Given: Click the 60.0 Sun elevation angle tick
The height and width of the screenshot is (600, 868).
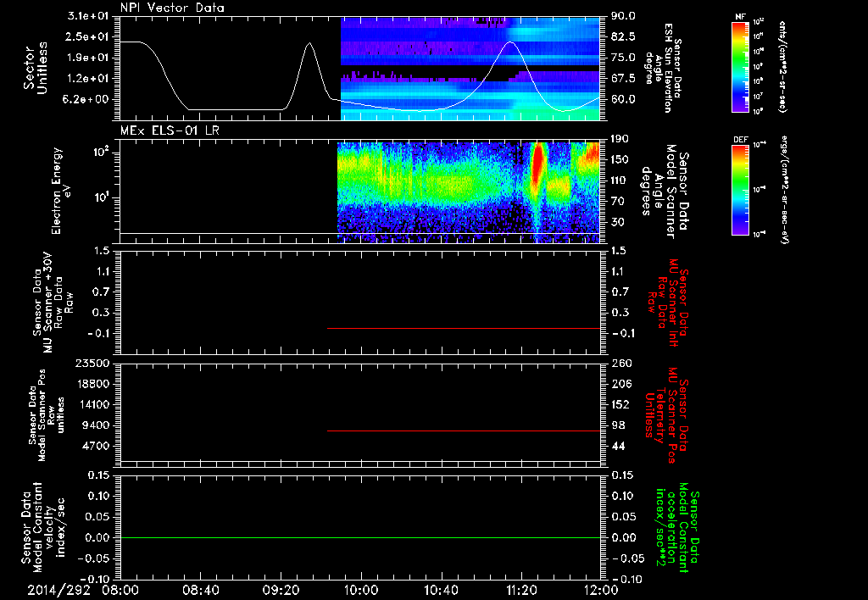Looking at the screenshot, I should click(x=623, y=100).
